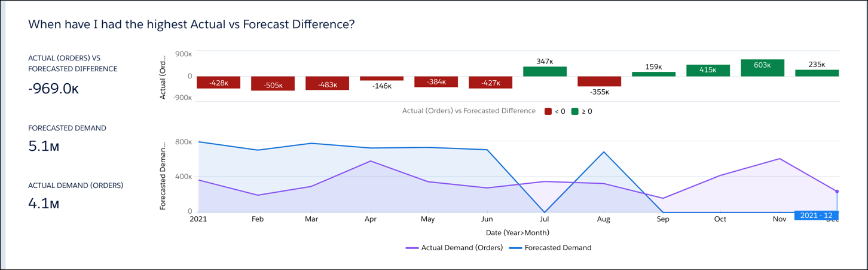Click the small red April bar
The width and height of the screenshot is (868, 270).
pyautogui.click(x=381, y=78)
